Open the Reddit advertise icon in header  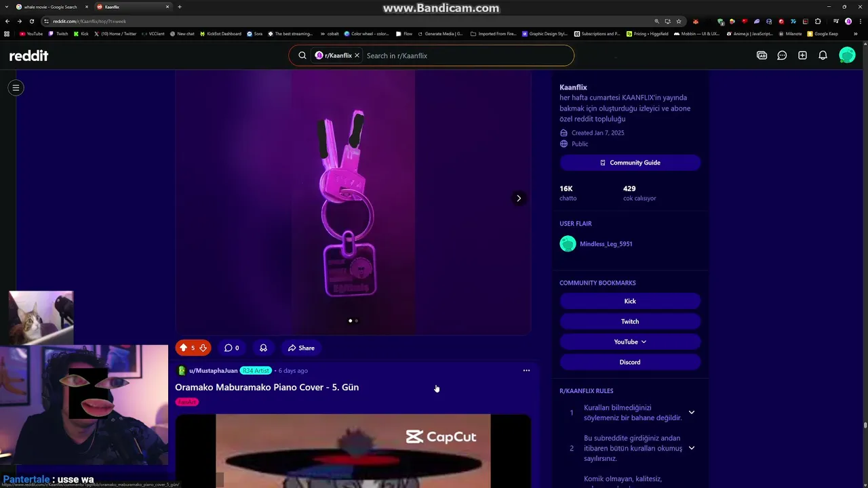(762, 56)
